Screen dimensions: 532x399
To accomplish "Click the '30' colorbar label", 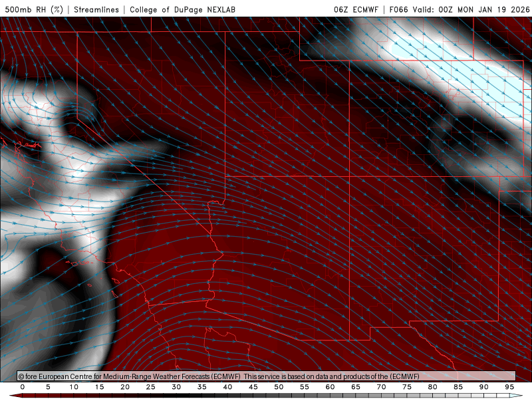I will (176, 387).
